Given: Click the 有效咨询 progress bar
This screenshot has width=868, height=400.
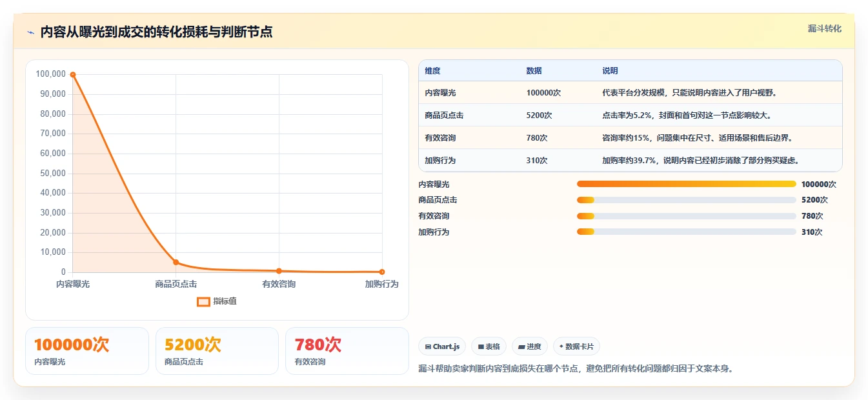Looking at the screenshot, I should click(687, 216).
